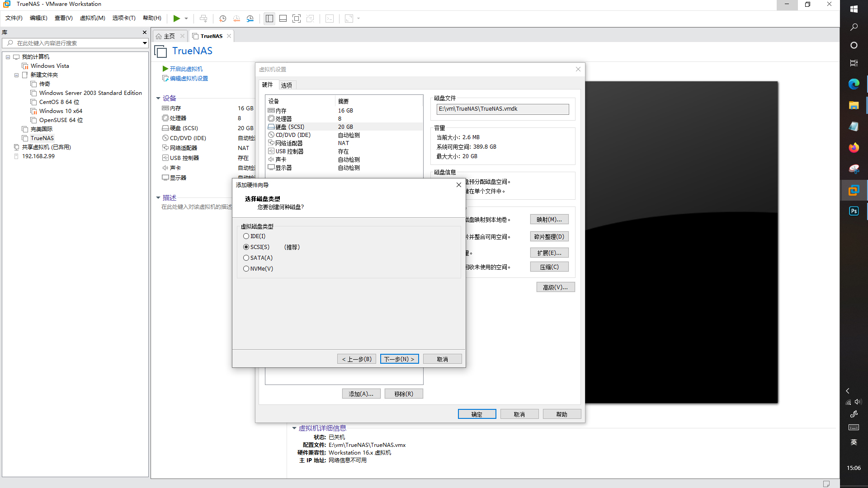Click the 压缩(C) button
This screenshot has height=488, width=868.
pos(549,267)
